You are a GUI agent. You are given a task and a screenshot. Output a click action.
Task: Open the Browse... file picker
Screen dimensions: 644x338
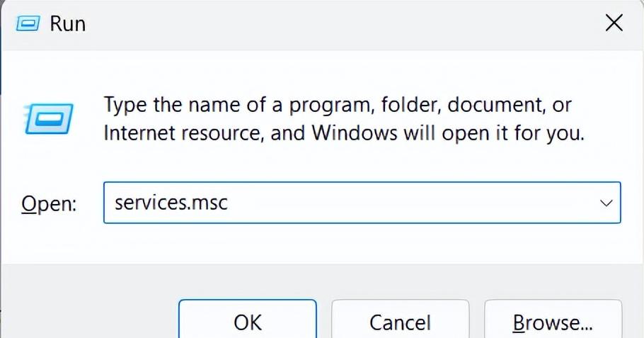coord(553,320)
